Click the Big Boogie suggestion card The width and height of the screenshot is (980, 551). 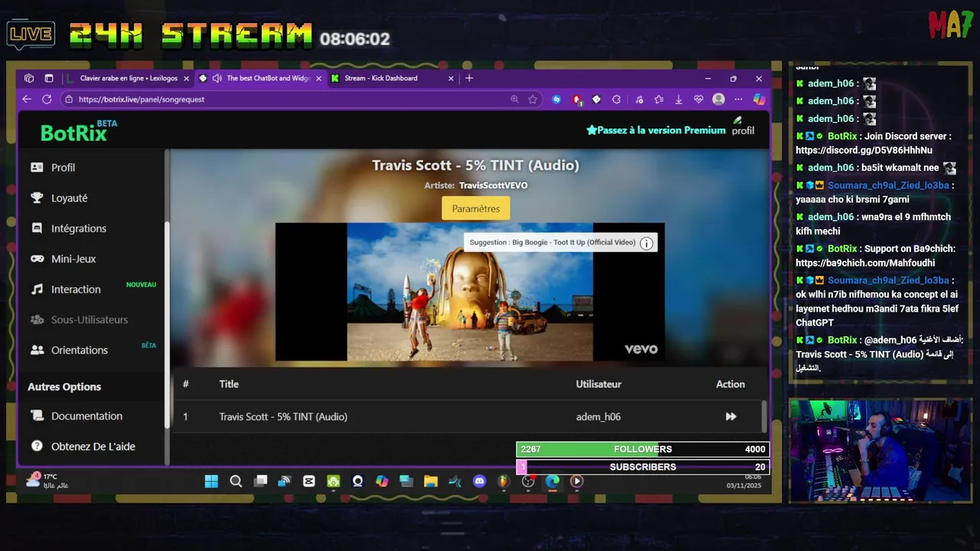(x=560, y=243)
